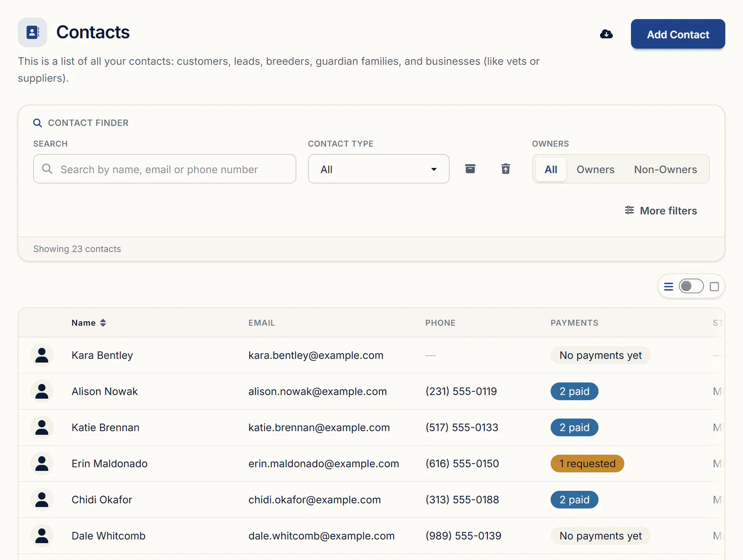743x560 pixels.
Task: Open More filters
Action: point(661,211)
